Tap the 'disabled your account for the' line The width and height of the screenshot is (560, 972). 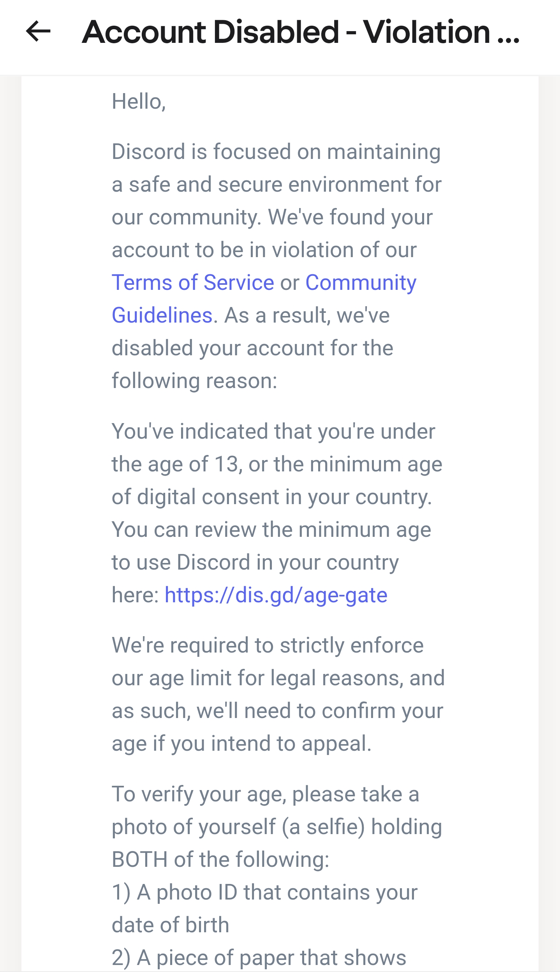click(252, 348)
